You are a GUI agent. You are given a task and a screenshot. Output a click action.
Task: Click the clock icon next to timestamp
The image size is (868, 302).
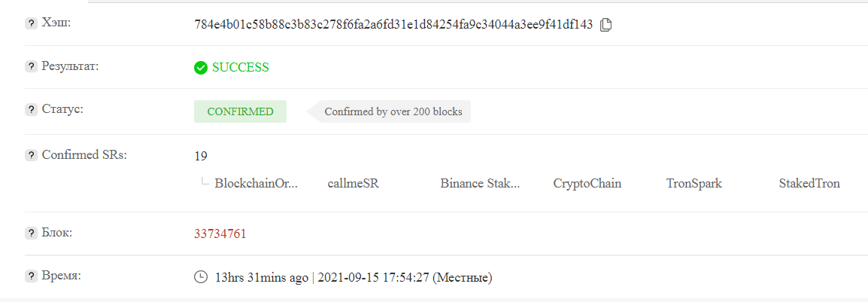click(x=200, y=277)
